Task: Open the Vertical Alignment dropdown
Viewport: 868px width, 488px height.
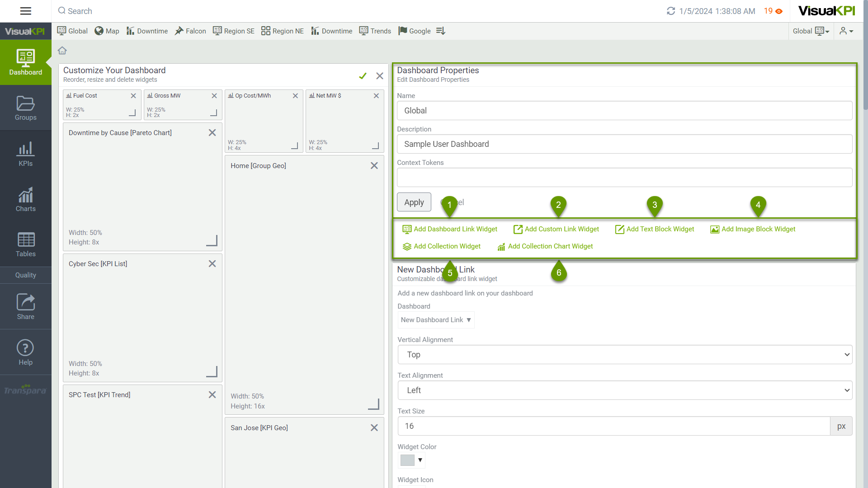Action: click(x=625, y=355)
